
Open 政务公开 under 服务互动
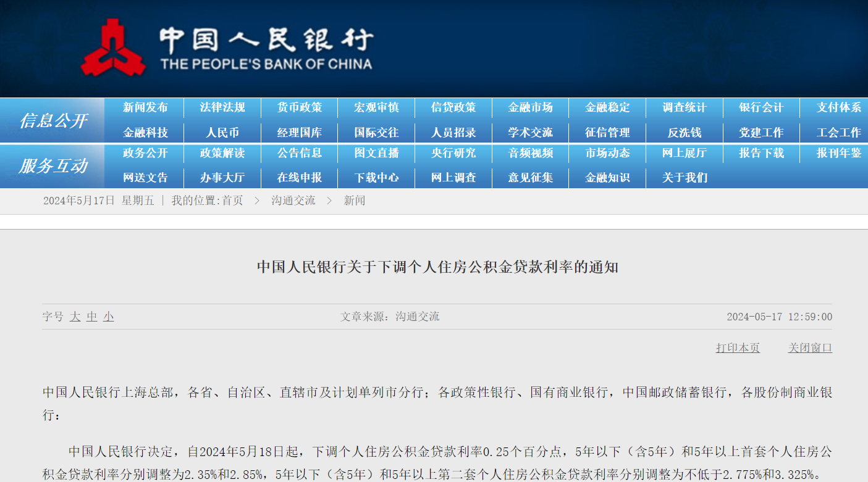click(x=145, y=153)
